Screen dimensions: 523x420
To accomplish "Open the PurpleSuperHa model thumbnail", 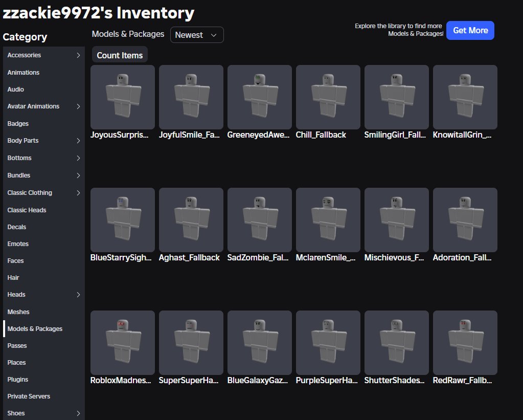I will (328, 343).
